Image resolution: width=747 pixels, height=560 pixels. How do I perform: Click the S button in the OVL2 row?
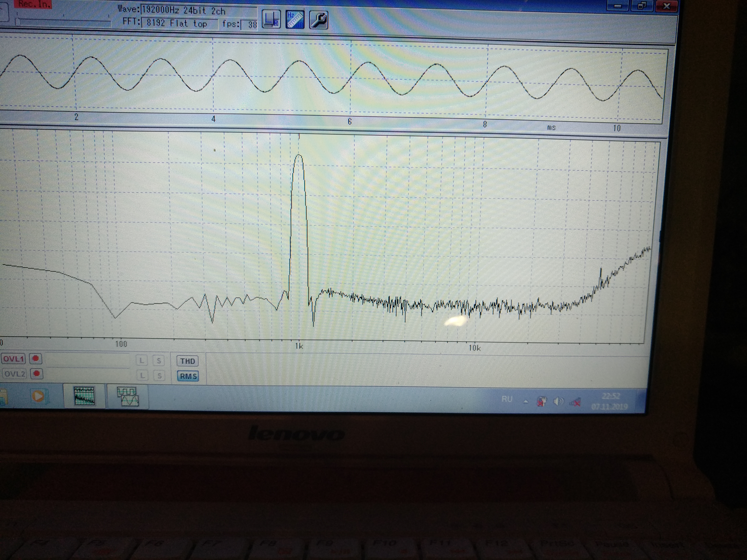coord(159,375)
